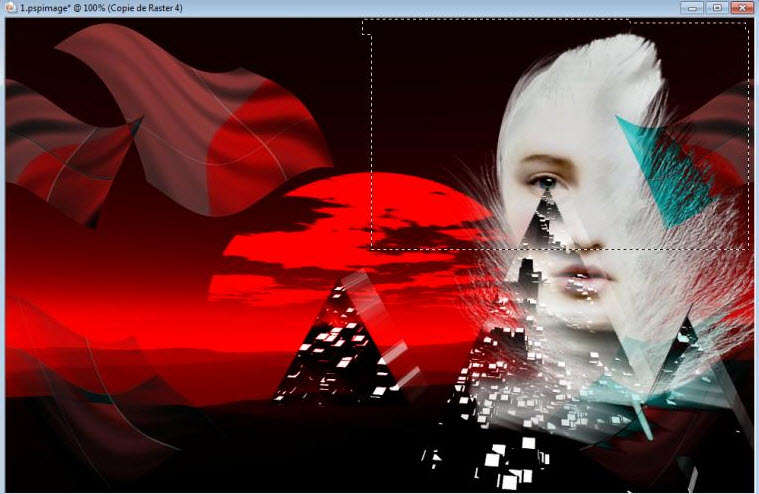Click the PaintShop Pro icon in title bar
Viewport: 759px width, 494px height.
[10, 7]
